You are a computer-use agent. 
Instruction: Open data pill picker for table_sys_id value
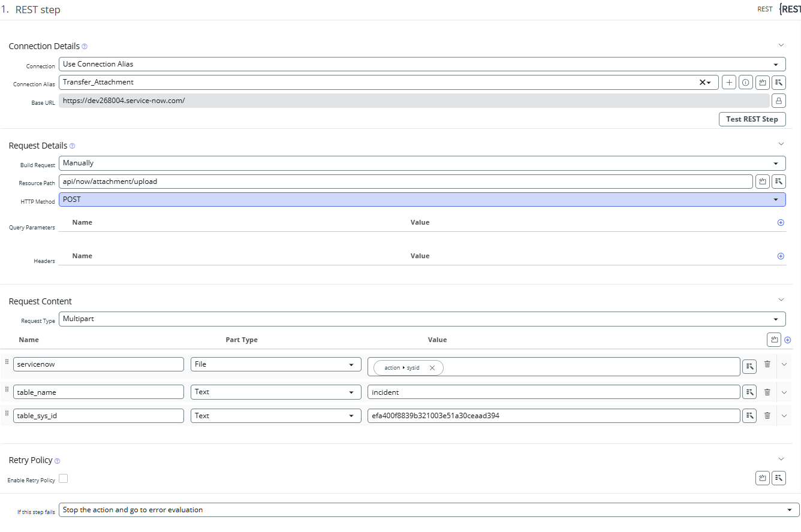749,416
